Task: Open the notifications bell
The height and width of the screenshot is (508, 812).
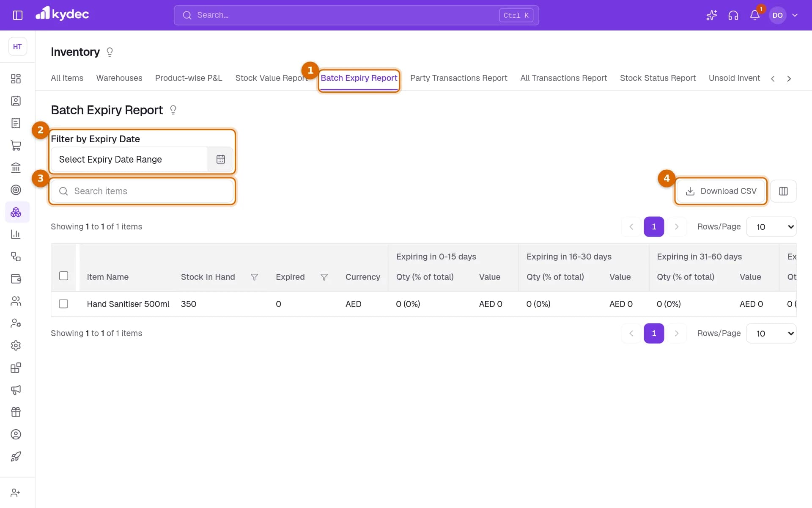Action: click(x=755, y=15)
